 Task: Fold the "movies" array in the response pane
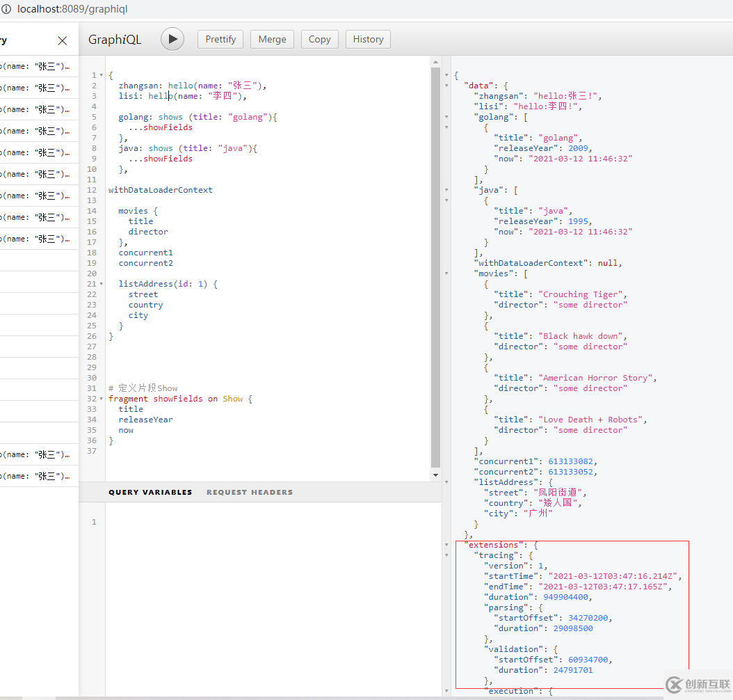pos(446,273)
